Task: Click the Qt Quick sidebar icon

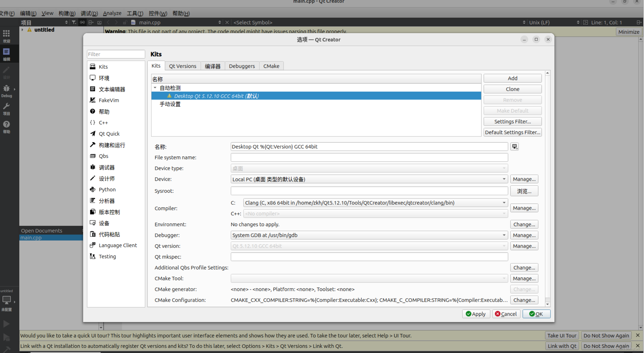Action: [93, 133]
